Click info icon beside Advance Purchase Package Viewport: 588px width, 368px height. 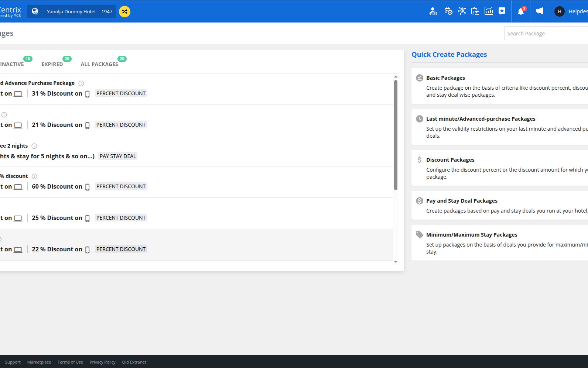81,83
